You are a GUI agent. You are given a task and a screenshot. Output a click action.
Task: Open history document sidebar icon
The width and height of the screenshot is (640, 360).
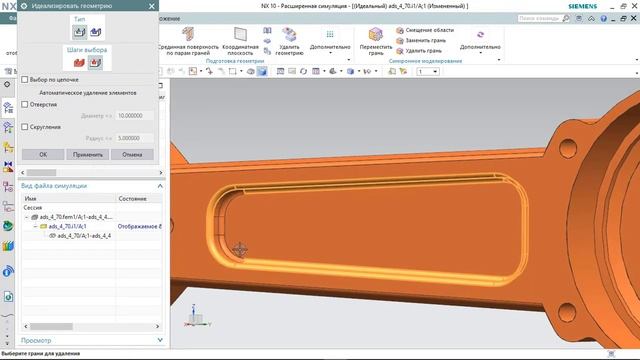click(x=8, y=297)
